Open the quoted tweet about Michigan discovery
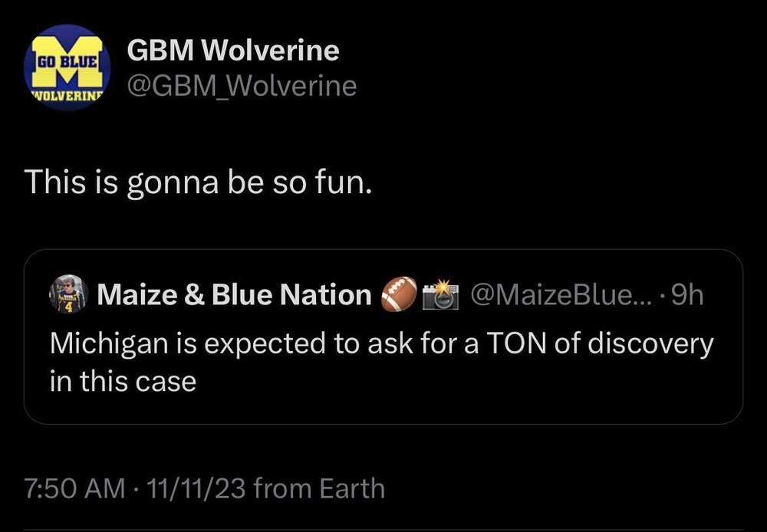 click(382, 360)
